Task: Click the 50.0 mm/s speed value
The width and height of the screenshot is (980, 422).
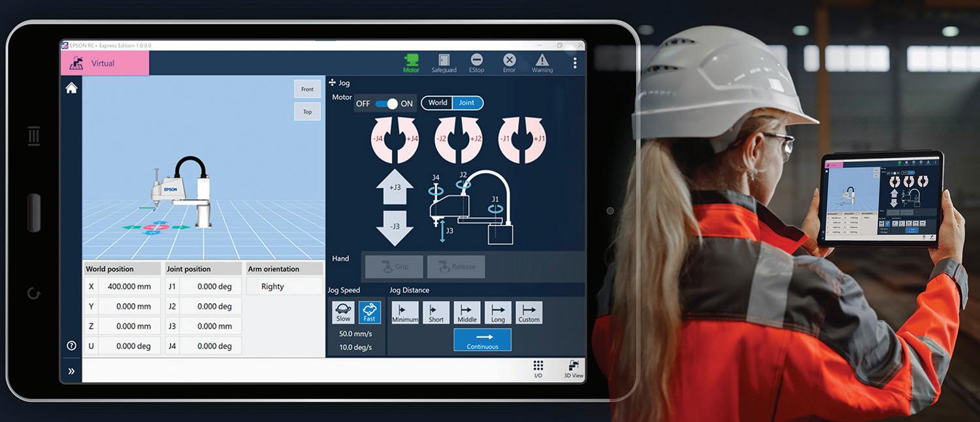Action: click(x=355, y=333)
